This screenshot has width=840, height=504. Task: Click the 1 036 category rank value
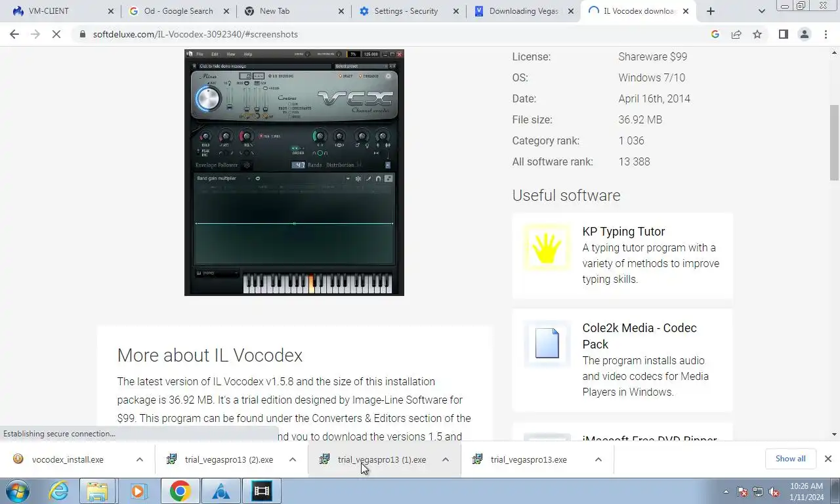tap(631, 140)
